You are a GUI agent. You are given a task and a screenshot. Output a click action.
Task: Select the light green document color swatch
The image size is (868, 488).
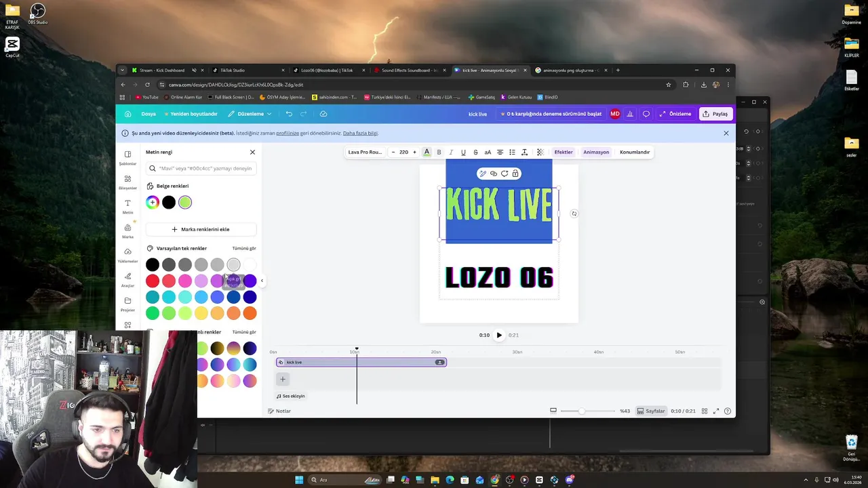(185, 202)
